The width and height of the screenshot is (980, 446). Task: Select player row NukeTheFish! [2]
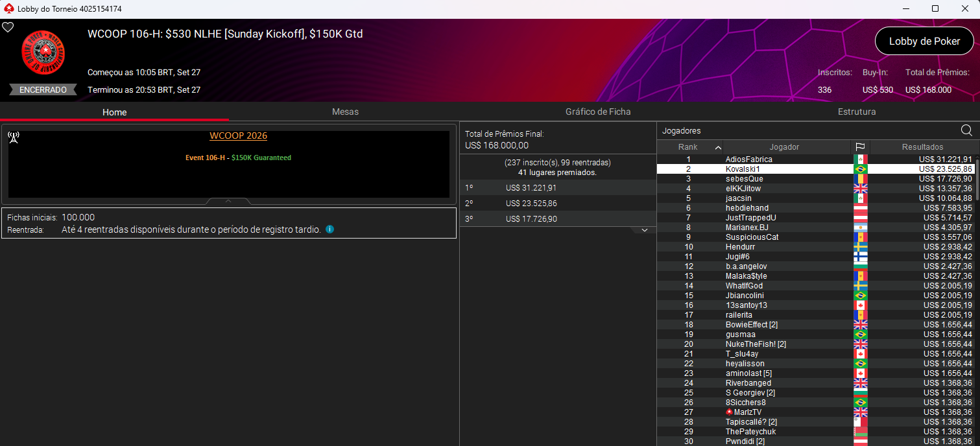coord(816,344)
